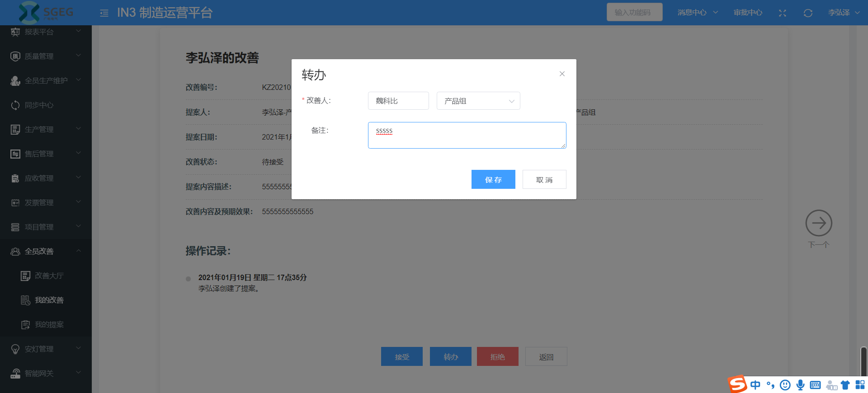Click the microphone icon in IME toolbar
This screenshot has width=868, height=393.
click(800, 385)
